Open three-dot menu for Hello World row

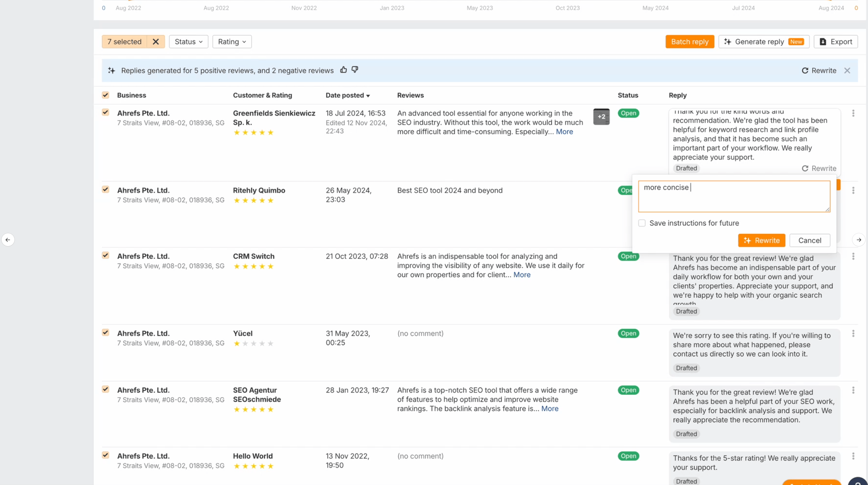853,456
